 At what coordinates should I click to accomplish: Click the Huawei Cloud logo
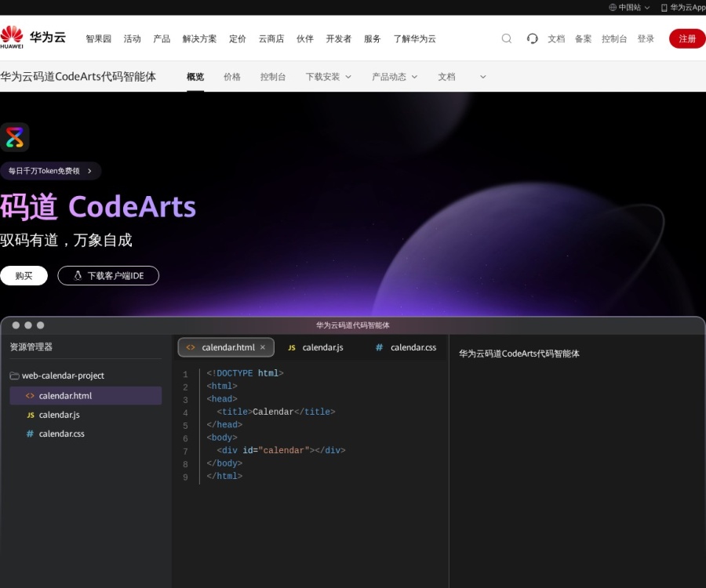click(33, 38)
